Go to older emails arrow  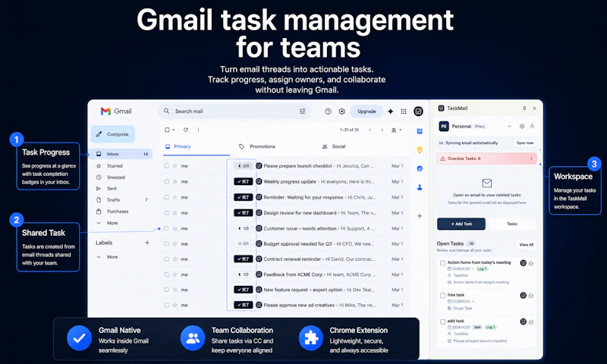pyautogui.click(x=382, y=130)
